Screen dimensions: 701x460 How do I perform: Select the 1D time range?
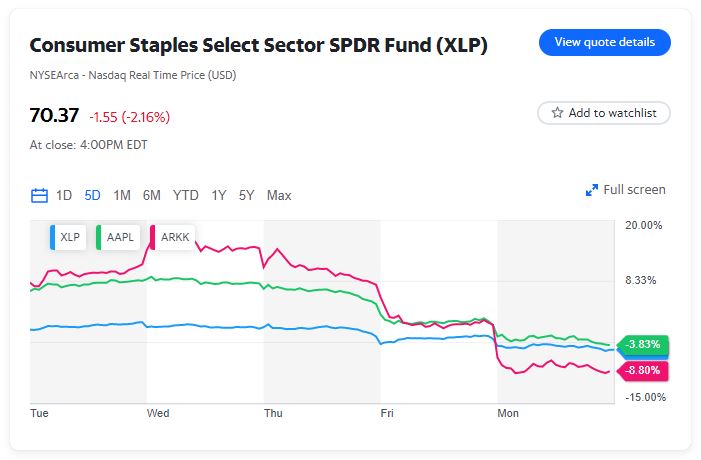(64, 195)
